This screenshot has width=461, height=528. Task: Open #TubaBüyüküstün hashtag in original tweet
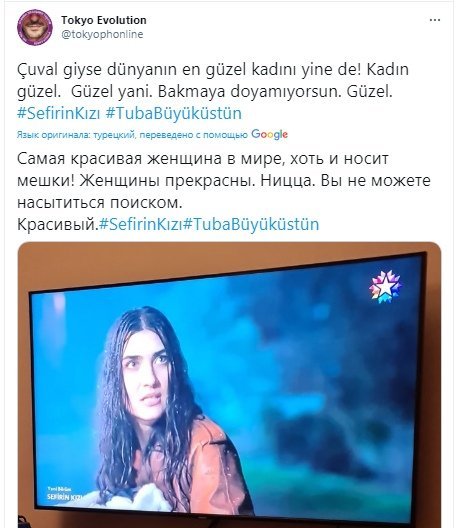click(173, 113)
